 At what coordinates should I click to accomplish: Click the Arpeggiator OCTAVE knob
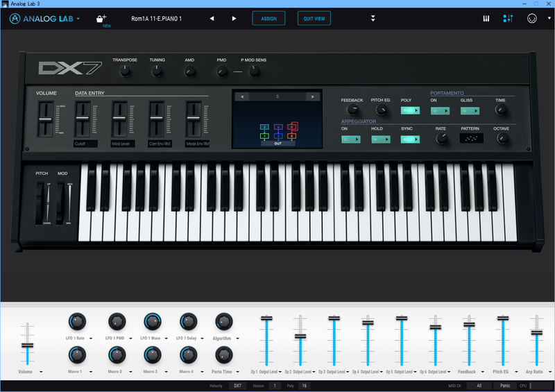click(x=502, y=139)
